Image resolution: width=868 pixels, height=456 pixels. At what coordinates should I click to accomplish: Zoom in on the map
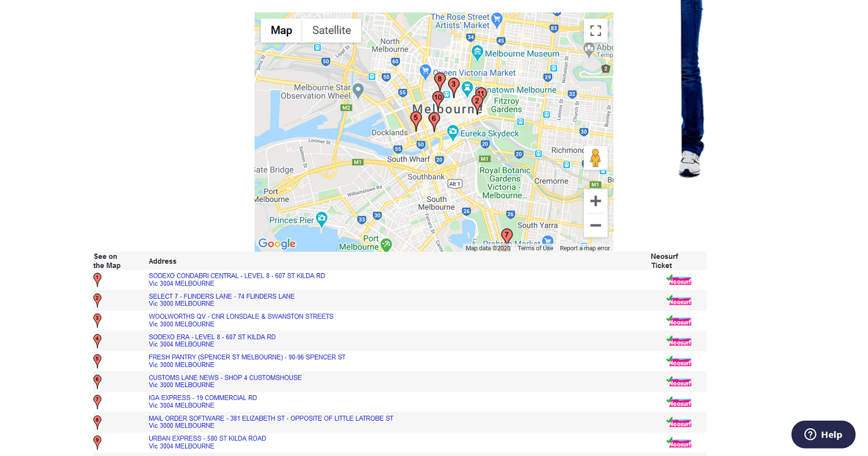(595, 201)
